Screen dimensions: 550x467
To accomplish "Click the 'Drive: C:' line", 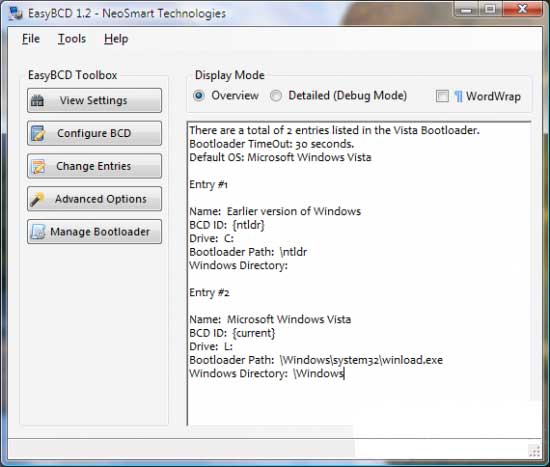I will pos(212,238).
